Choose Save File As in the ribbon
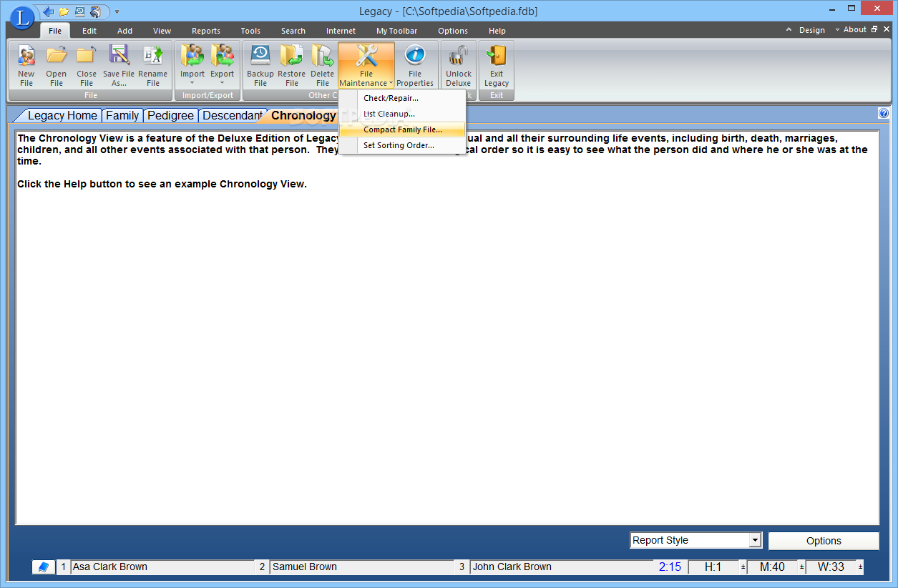The image size is (898, 588). coord(119,65)
